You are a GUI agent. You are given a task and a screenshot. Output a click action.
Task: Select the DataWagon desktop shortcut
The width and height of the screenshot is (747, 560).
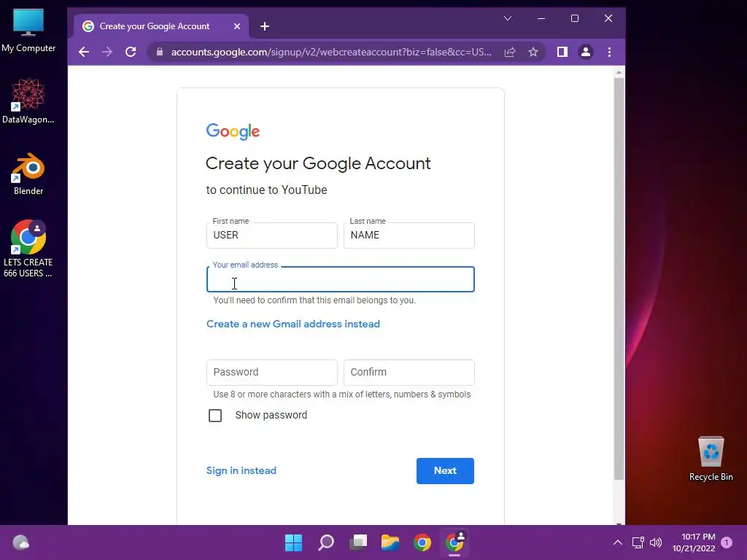(28, 101)
